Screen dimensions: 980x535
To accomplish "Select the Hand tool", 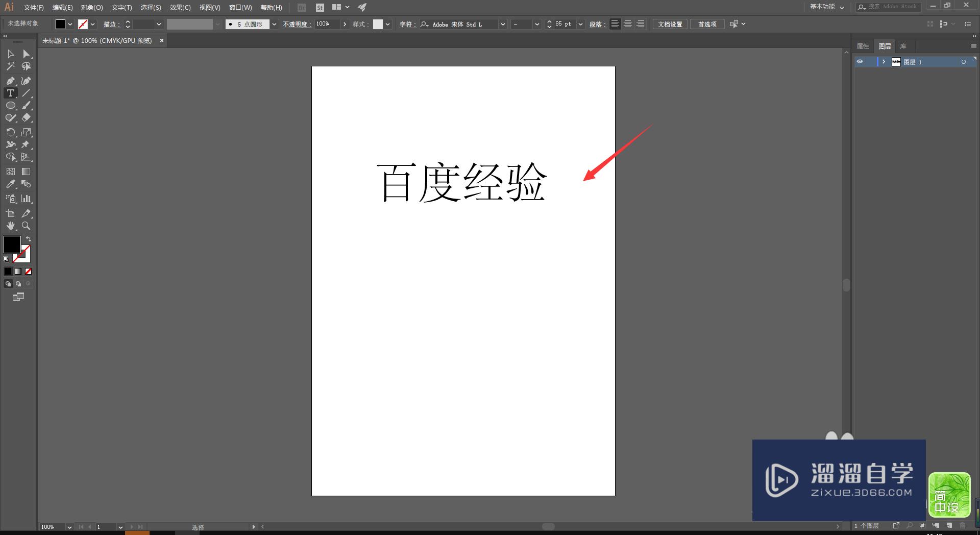I will 10,226.
